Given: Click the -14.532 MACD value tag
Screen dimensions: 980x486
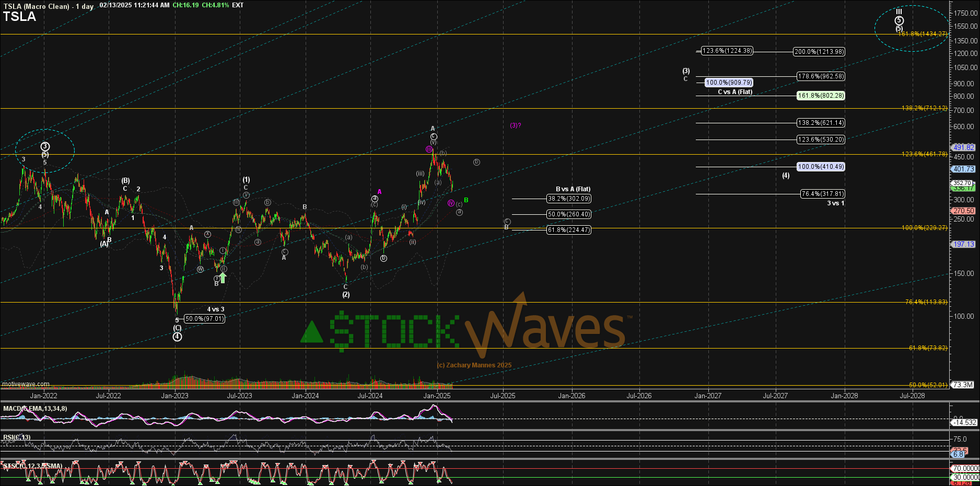Looking at the screenshot, I should [964, 422].
